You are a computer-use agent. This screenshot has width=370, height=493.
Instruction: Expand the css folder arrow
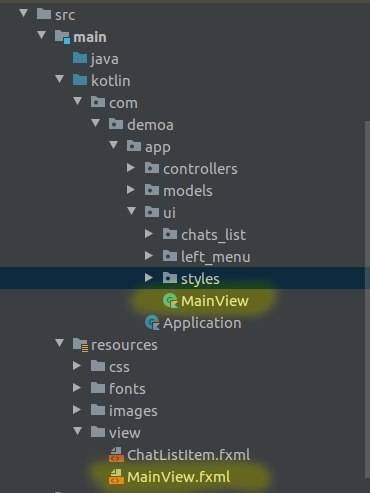click(x=77, y=366)
